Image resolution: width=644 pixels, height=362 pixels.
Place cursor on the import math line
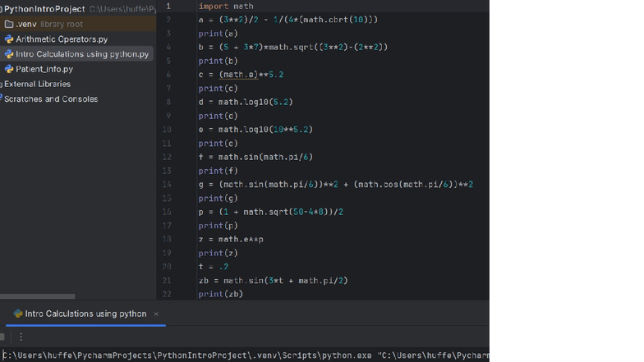coord(226,6)
